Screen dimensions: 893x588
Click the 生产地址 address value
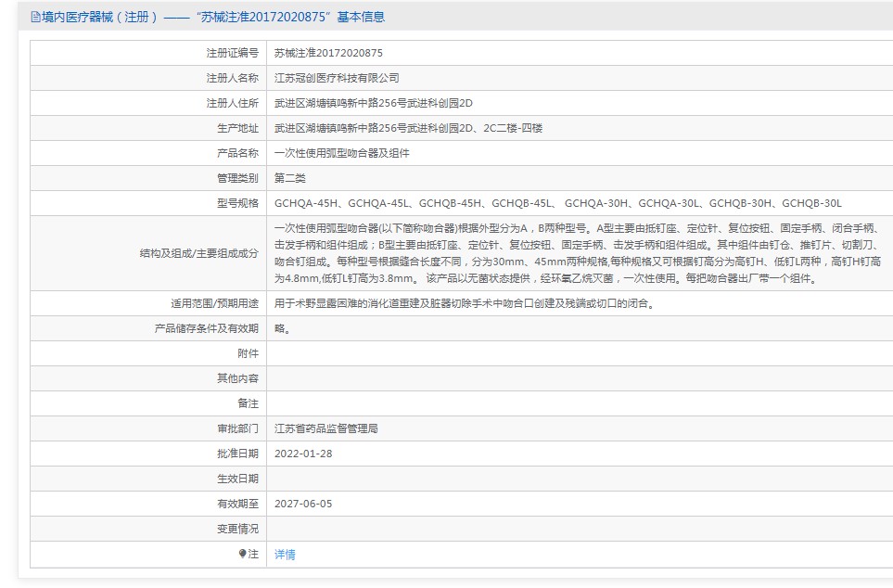[x=421, y=129]
